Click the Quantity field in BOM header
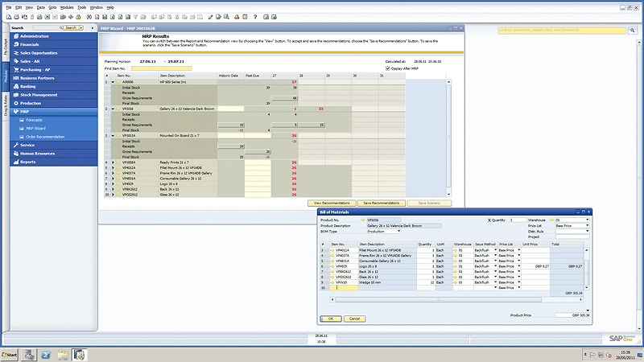This screenshot has height=362, width=644. [x=518, y=220]
